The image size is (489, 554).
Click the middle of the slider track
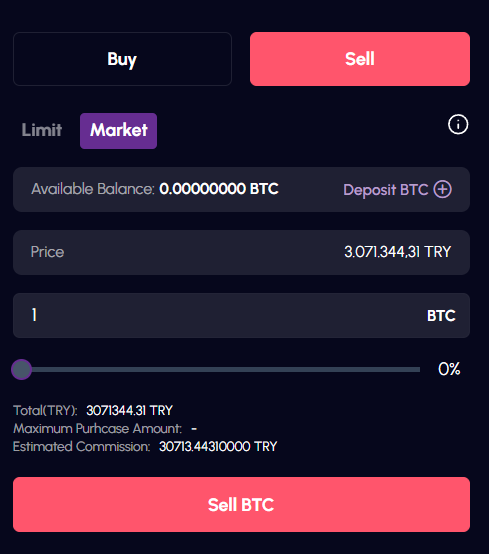221,370
